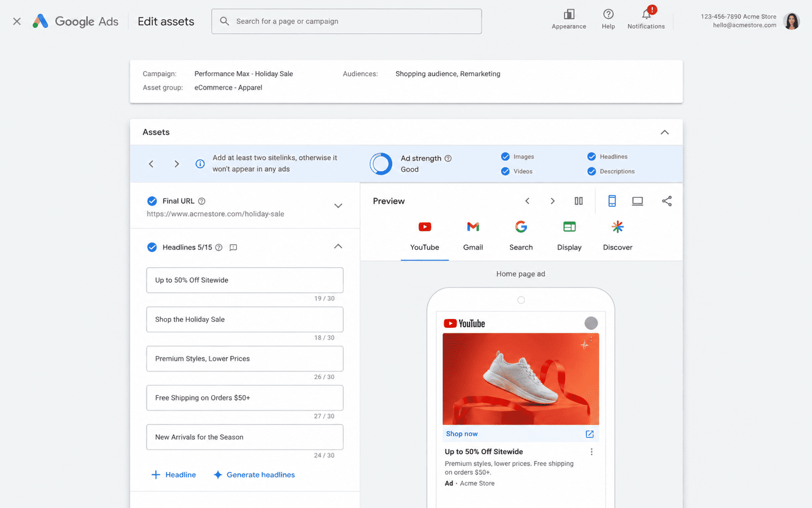Click asset group 'eCommerce - Apparel'
Viewport: 812px width, 508px height.
coord(228,88)
